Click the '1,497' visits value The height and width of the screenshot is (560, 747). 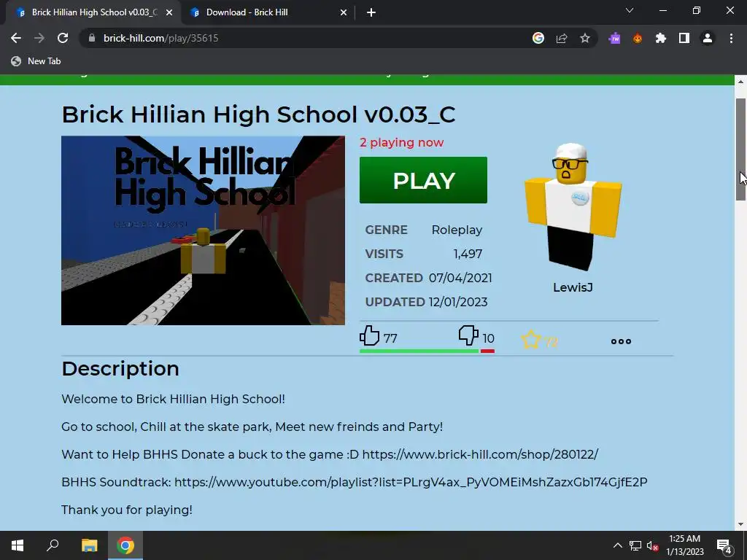(468, 254)
